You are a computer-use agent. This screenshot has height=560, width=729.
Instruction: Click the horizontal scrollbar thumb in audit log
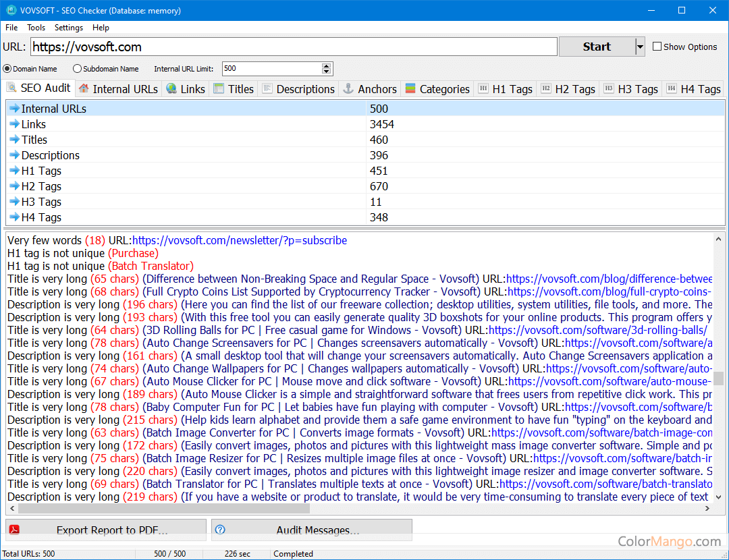163,509
